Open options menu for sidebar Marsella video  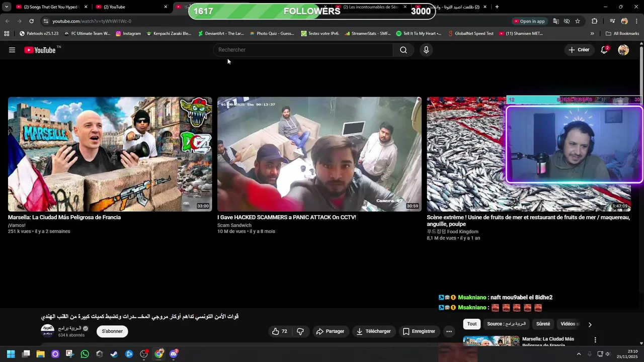point(595,340)
